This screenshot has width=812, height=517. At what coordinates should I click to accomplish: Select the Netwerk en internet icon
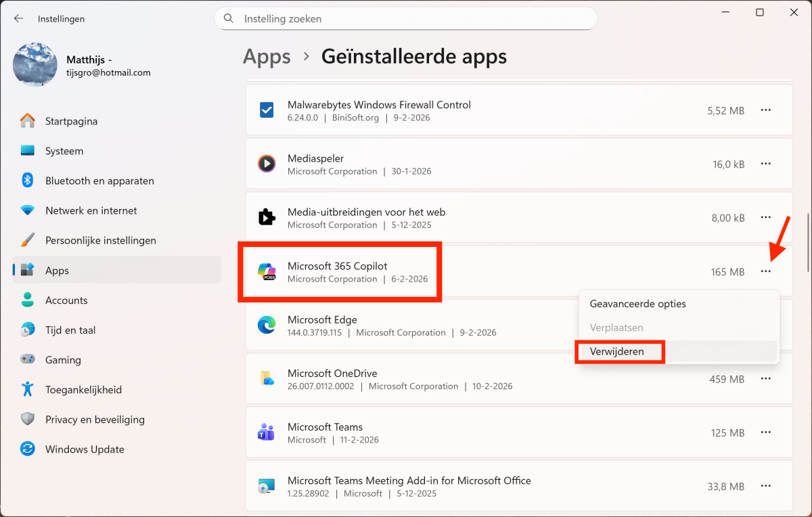[x=28, y=210]
